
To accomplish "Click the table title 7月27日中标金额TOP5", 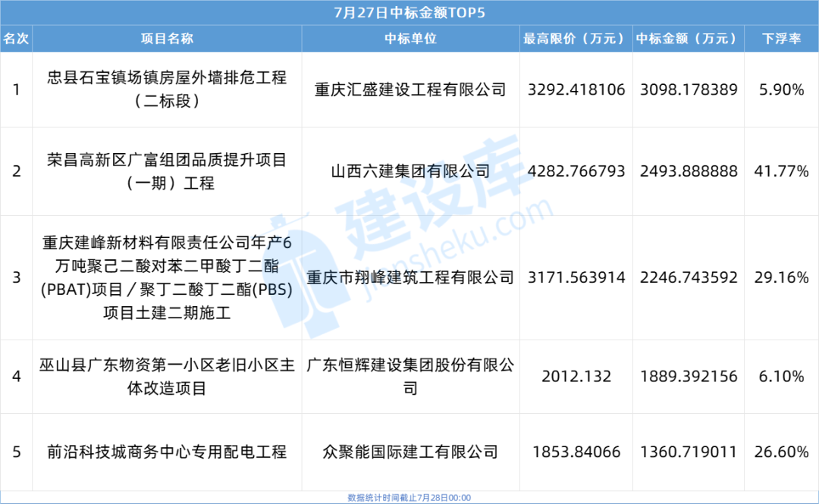I will 409,13.
